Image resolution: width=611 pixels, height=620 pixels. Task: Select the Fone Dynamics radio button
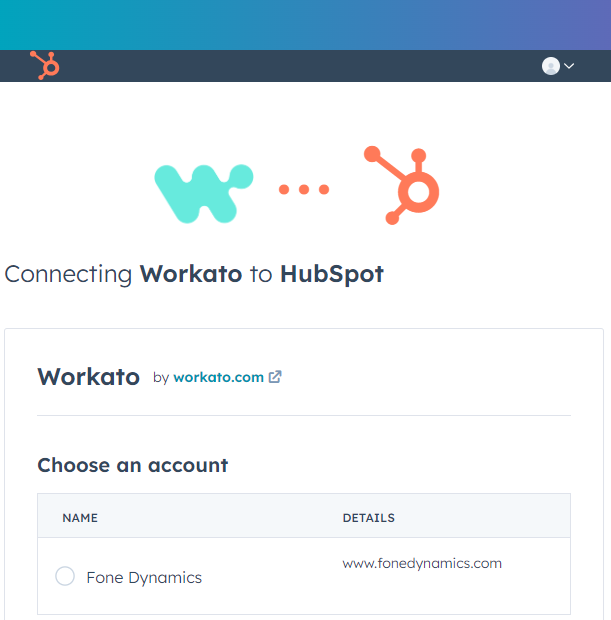pyautogui.click(x=65, y=576)
